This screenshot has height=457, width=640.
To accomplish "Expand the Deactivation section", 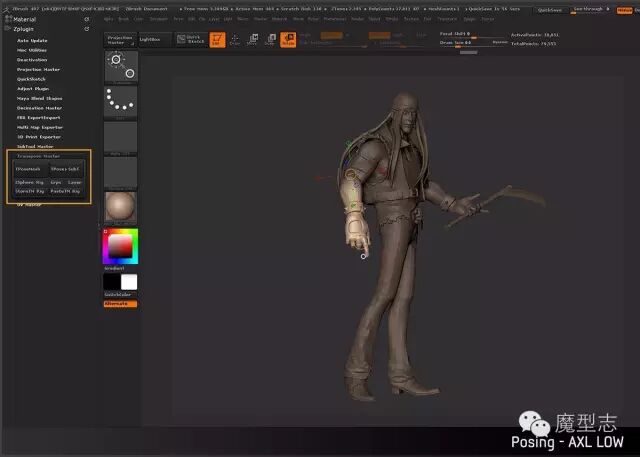I will coord(32,60).
